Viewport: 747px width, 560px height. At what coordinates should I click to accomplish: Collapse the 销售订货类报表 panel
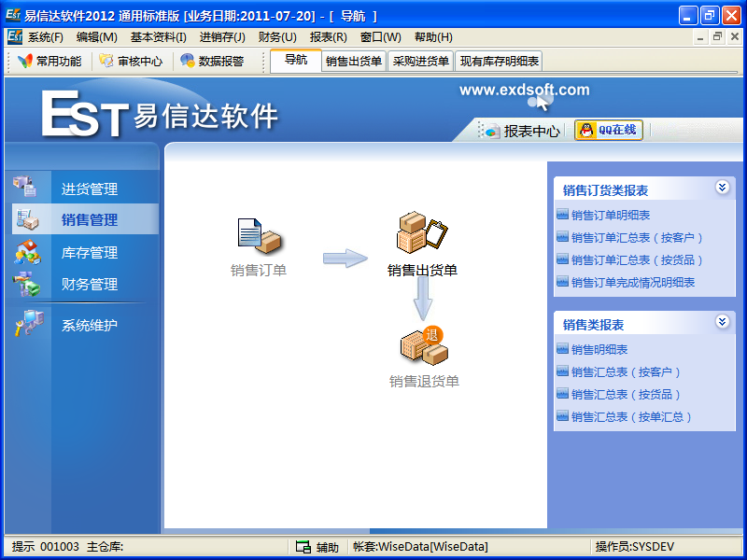[x=722, y=188]
